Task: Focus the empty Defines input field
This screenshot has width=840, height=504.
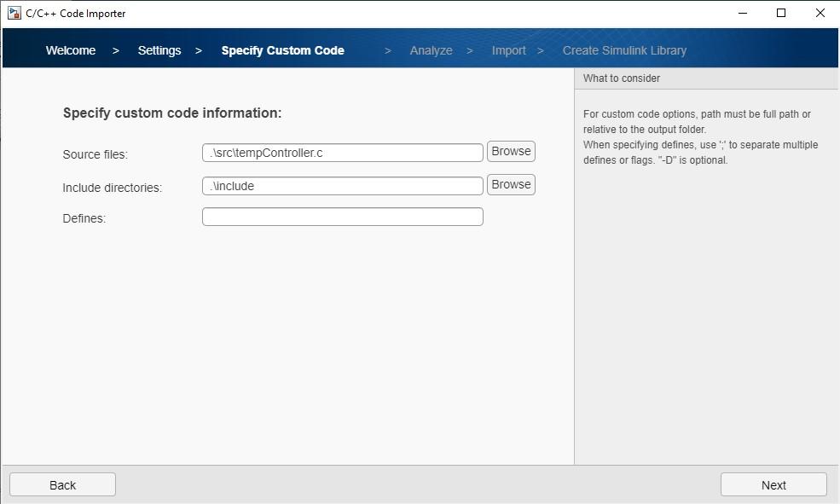Action: point(342,217)
